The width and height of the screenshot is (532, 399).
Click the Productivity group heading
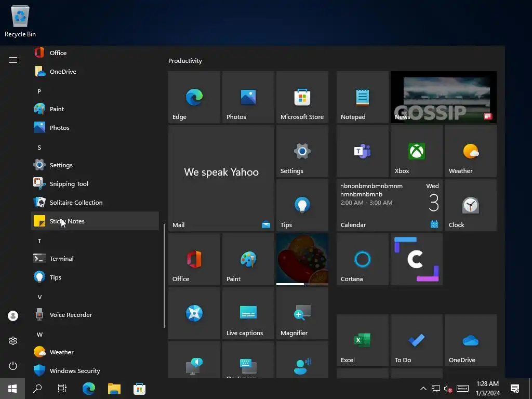tap(185, 61)
